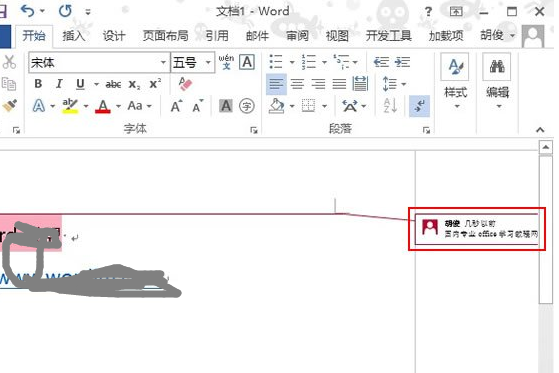Expand the underline style dropdown arrow
Viewport: 559px width, 373px height.
tap(96, 84)
